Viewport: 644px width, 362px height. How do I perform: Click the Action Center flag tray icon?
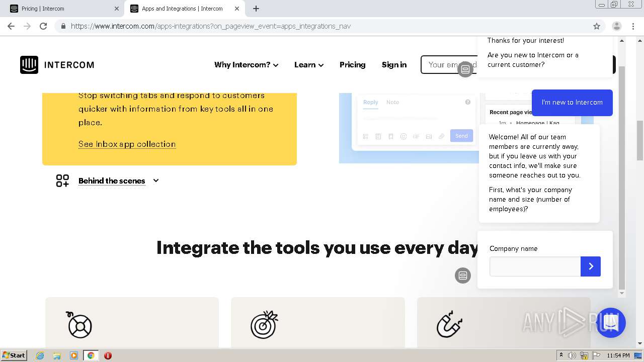click(x=596, y=355)
